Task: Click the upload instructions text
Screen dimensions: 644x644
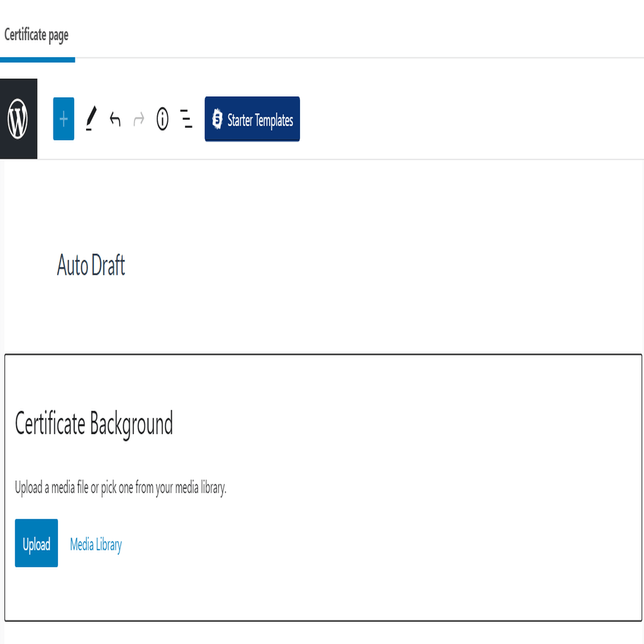Action: pos(121,488)
